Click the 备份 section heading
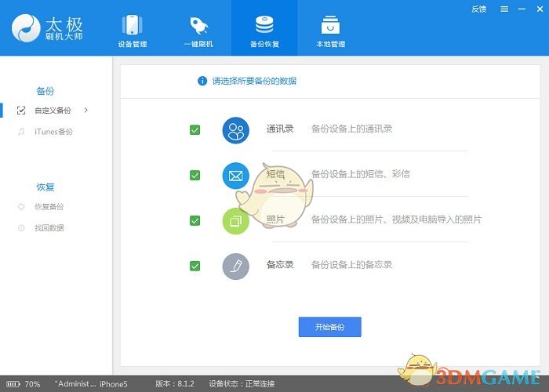Viewport: 549px width, 392px height. tap(45, 92)
